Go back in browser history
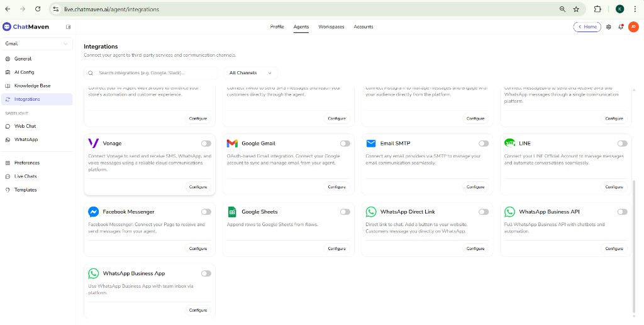644x325 pixels. click(x=8, y=9)
